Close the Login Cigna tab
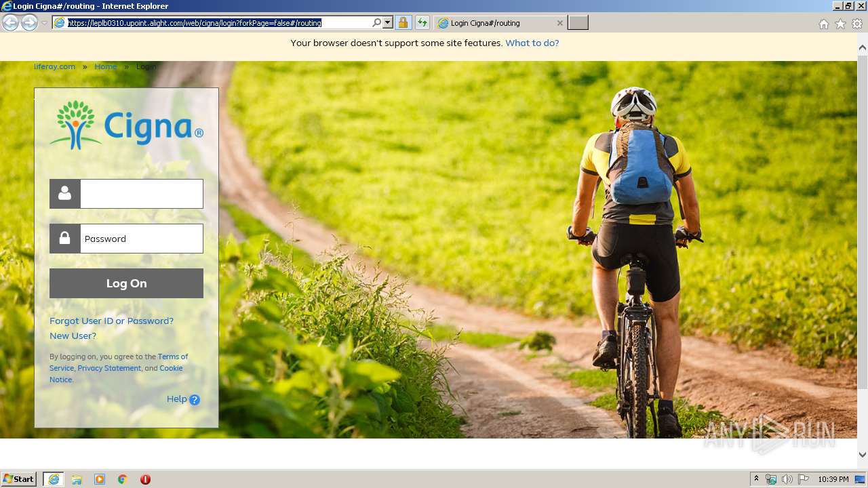Viewport: 868px width, 488px height. tap(559, 23)
